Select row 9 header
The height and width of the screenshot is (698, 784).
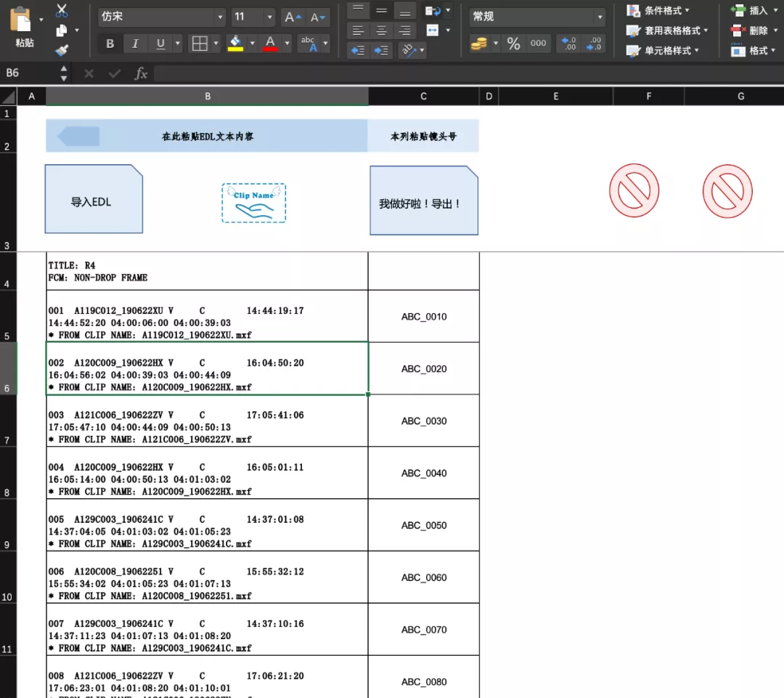pyautogui.click(x=7, y=525)
